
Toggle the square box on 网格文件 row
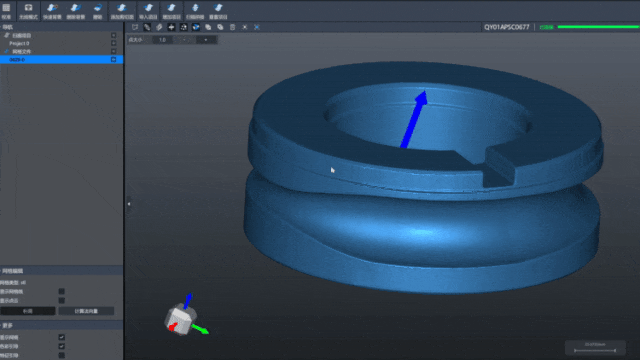tap(113, 51)
